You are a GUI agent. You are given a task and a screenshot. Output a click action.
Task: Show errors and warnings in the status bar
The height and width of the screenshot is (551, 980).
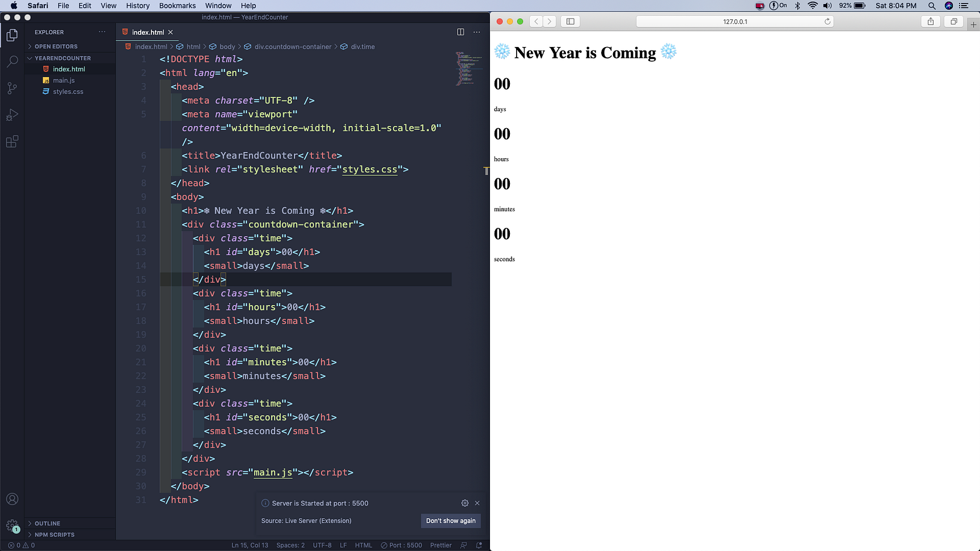coord(22,545)
